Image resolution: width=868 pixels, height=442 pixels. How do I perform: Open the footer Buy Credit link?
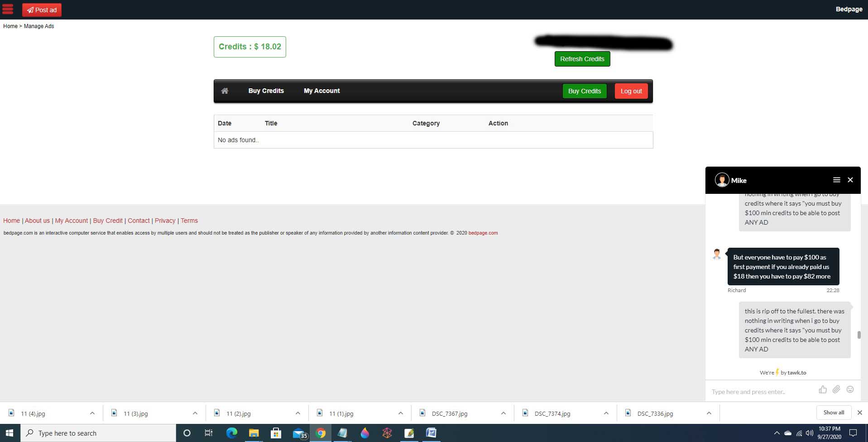click(108, 221)
